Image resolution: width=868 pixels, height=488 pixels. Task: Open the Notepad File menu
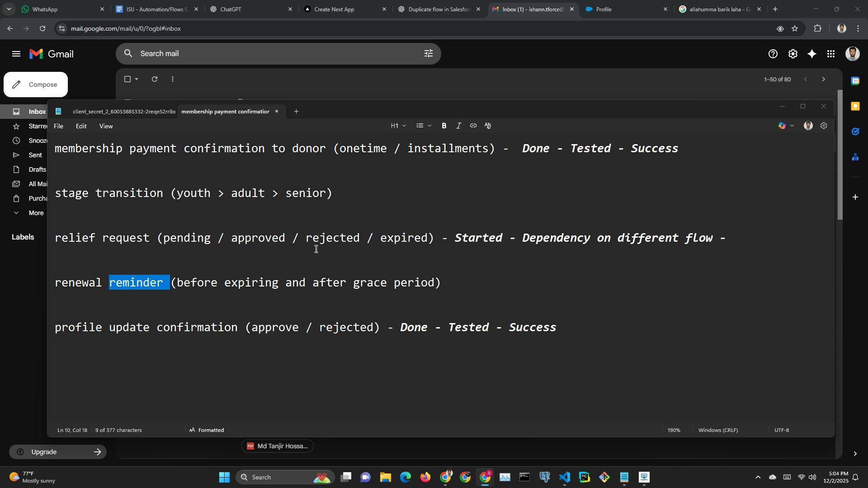point(59,126)
